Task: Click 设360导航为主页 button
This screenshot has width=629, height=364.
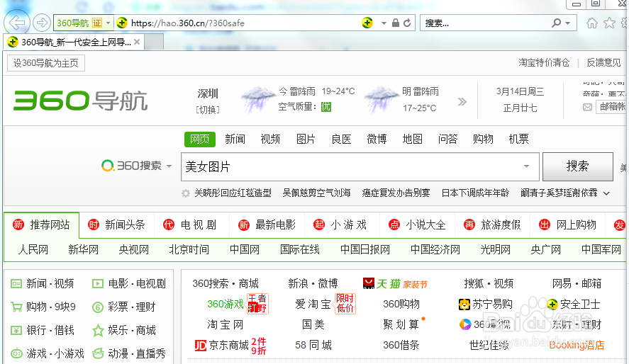Action: pyautogui.click(x=45, y=63)
